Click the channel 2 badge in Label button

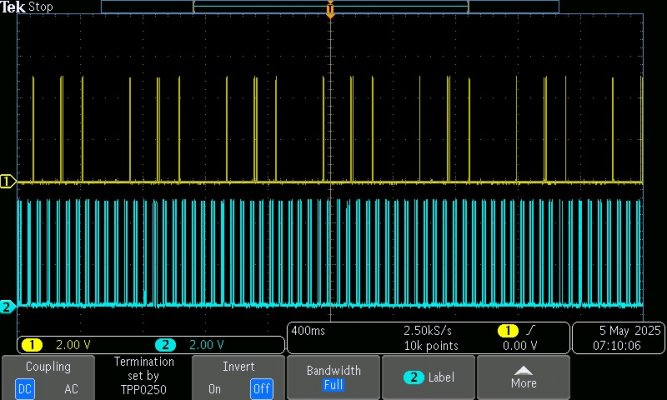413,377
